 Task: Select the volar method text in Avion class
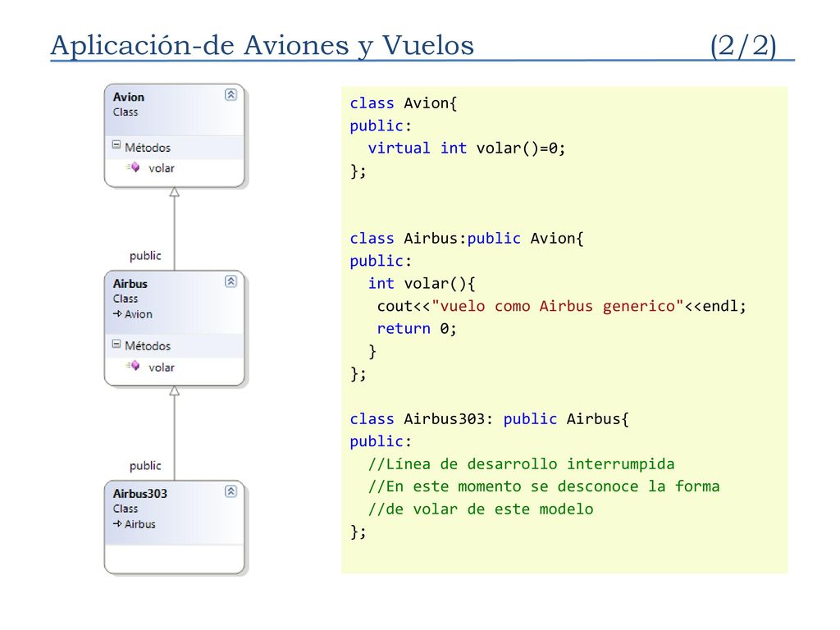(x=162, y=168)
